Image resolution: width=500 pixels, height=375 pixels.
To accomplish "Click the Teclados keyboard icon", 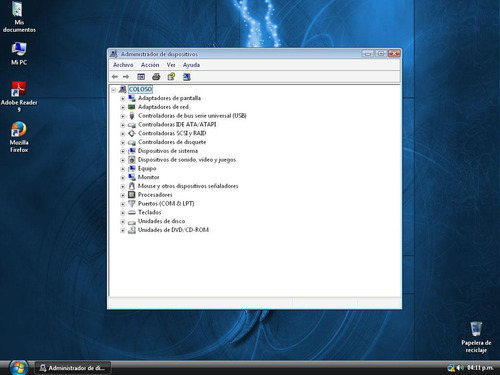I will pyautogui.click(x=132, y=212).
